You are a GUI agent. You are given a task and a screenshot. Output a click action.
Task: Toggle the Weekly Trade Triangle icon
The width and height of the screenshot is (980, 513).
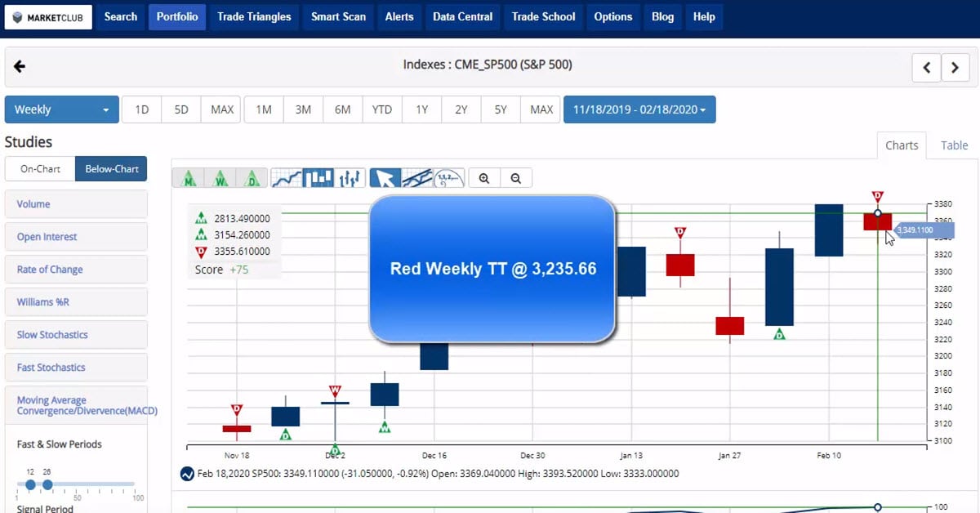[220, 178]
